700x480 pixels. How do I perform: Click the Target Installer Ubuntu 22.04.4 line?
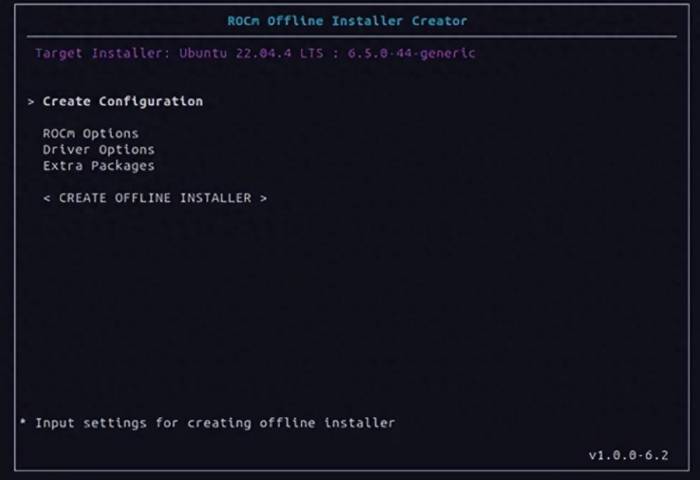(x=255, y=53)
